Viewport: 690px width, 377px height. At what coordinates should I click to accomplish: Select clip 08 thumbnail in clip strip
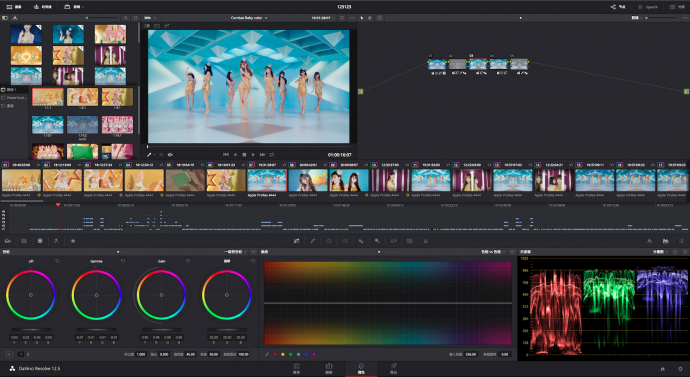308,180
